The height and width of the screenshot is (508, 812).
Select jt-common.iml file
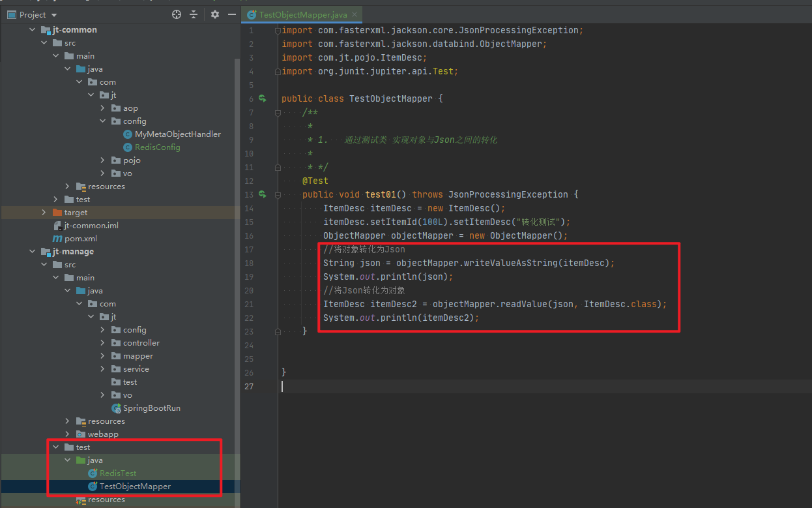tap(91, 226)
